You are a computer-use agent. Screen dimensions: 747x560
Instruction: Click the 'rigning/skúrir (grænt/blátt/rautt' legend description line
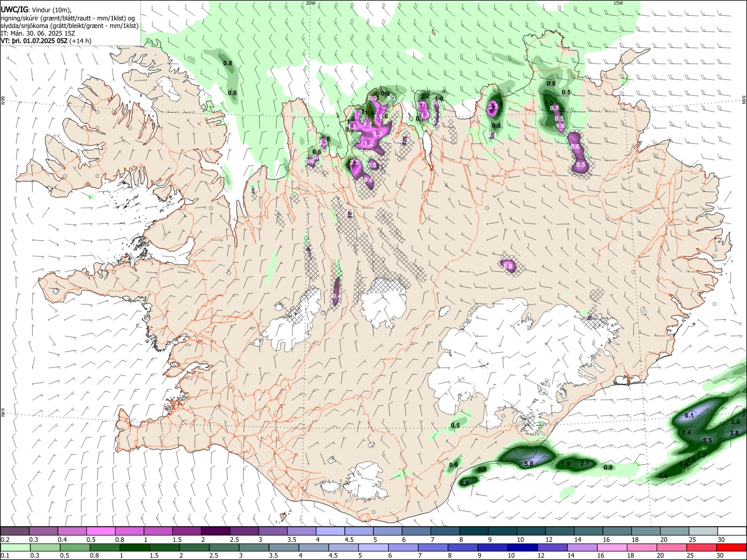point(68,17)
